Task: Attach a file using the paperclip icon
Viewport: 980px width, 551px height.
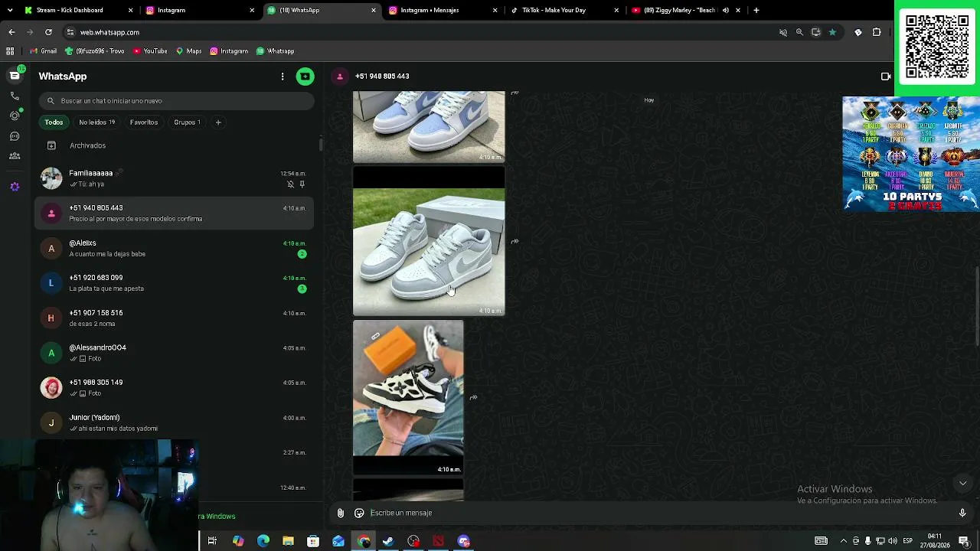Action: click(x=341, y=513)
